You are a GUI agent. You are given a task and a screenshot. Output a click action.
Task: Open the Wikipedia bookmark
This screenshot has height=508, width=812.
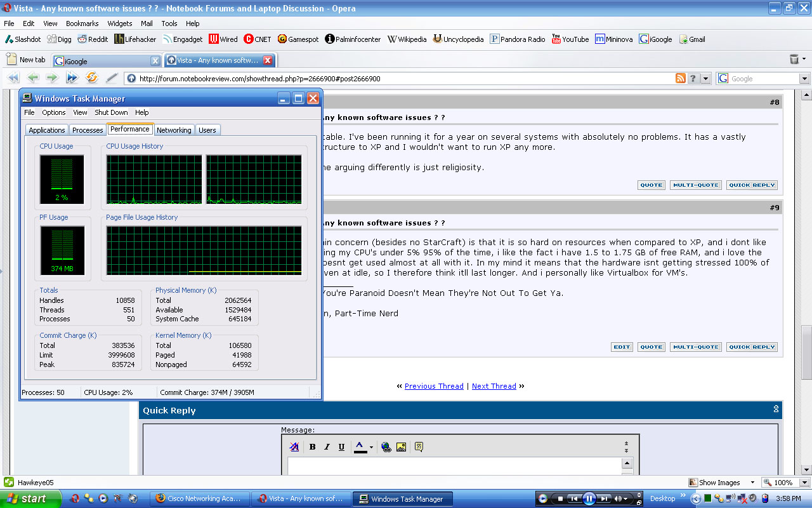(407, 39)
